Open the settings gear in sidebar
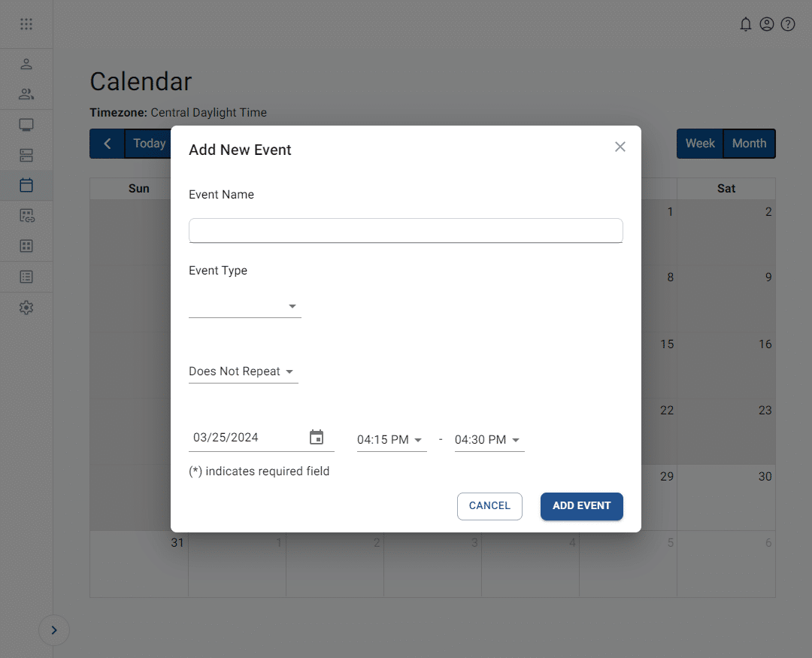Viewport: 812px width, 658px height. (26, 308)
